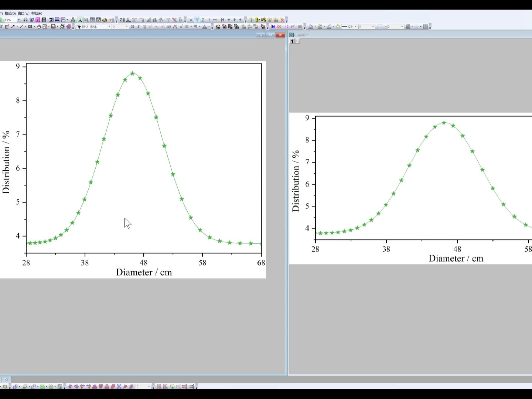Open the font name dropdown
Screen dimensions: 532x399
pyautogui.click(x=109, y=27)
